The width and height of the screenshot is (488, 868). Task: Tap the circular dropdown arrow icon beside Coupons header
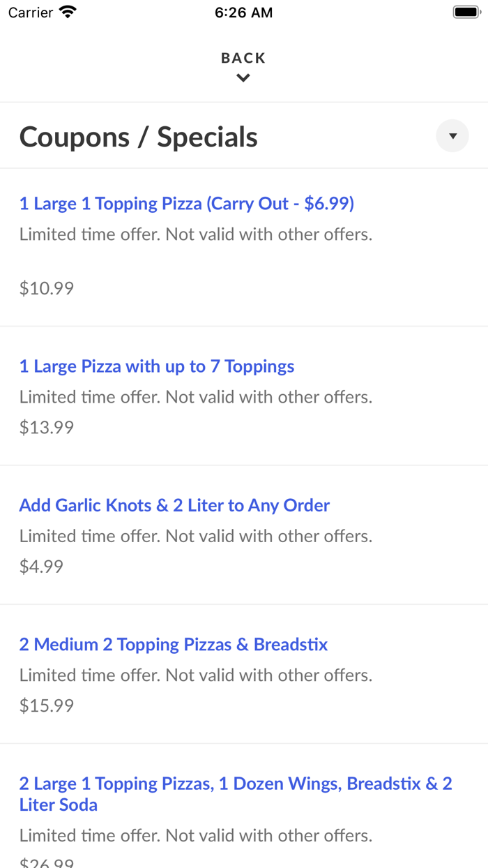(452, 136)
